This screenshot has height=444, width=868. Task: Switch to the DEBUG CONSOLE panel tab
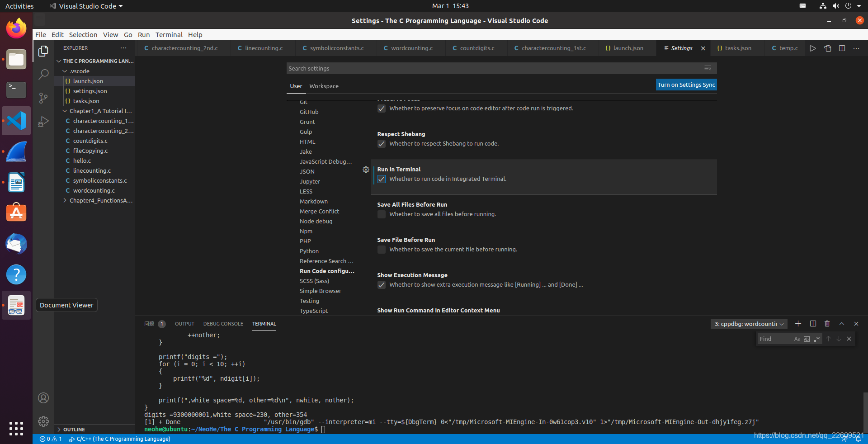pyautogui.click(x=223, y=324)
